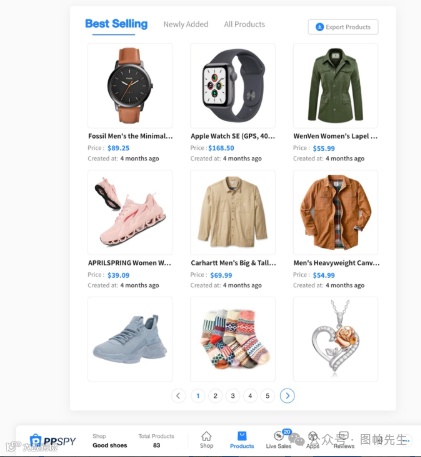Open the Apps icon in bottom bar
The height and width of the screenshot is (457, 421).
(x=313, y=436)
